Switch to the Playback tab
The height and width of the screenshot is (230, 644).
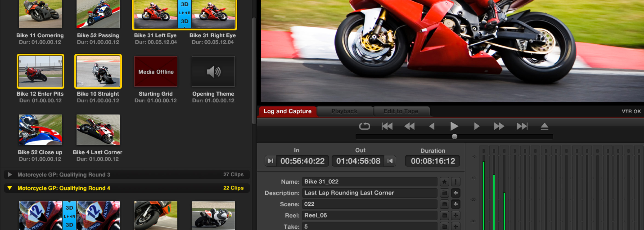pos(345,111)
